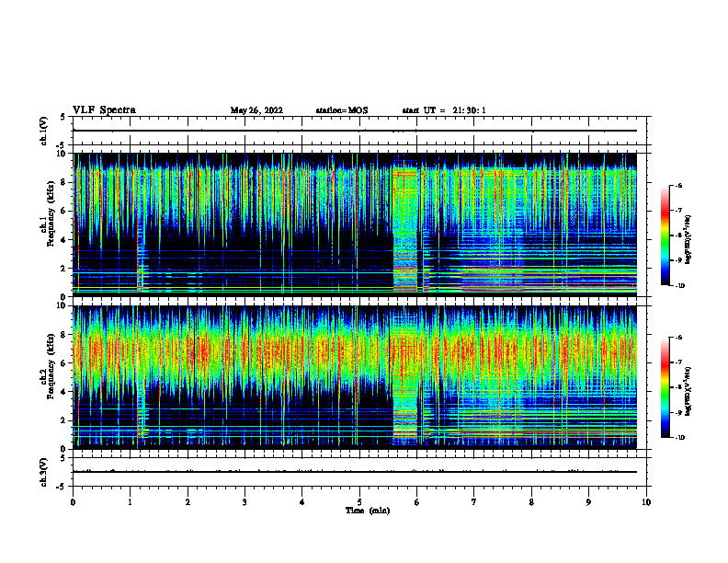Click the "Time (min)" axis title
The height and width of the screenshot is (563, 728).
(x=368, y=511)
